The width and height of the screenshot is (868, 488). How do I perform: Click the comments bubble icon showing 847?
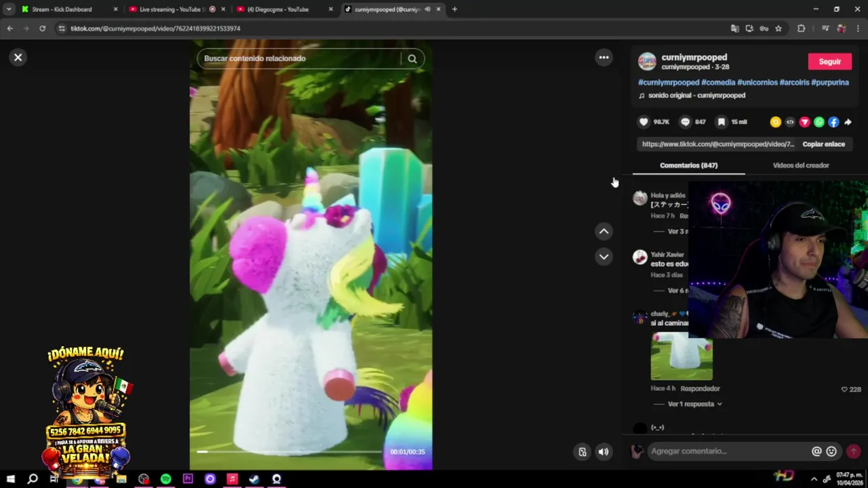[685, 122]
